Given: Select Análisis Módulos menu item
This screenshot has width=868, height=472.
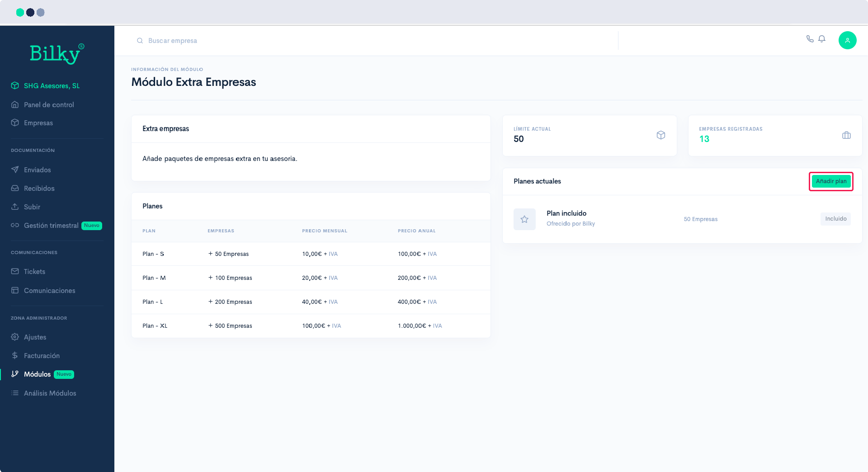Looking at the screenshot, I should click(50, 393).
